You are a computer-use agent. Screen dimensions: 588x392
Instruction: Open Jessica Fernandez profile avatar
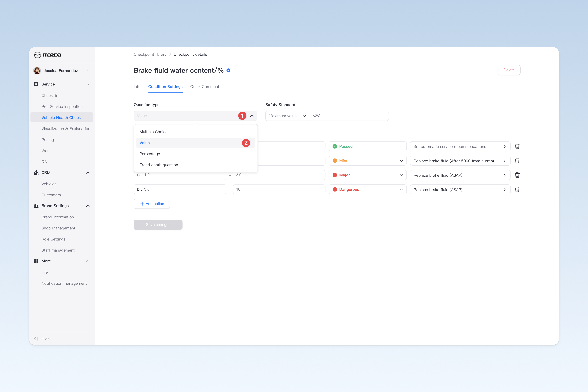(37, 71)
